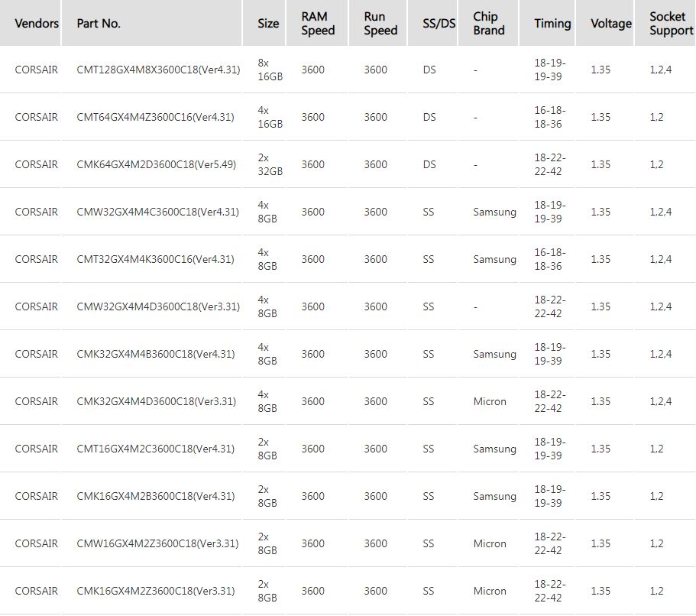Click 2x 8GB size in CMT16GX4M2C3600C18 row
Viewport: 696px width, 616px height.
pyautogui.click(x=267, y=449)
